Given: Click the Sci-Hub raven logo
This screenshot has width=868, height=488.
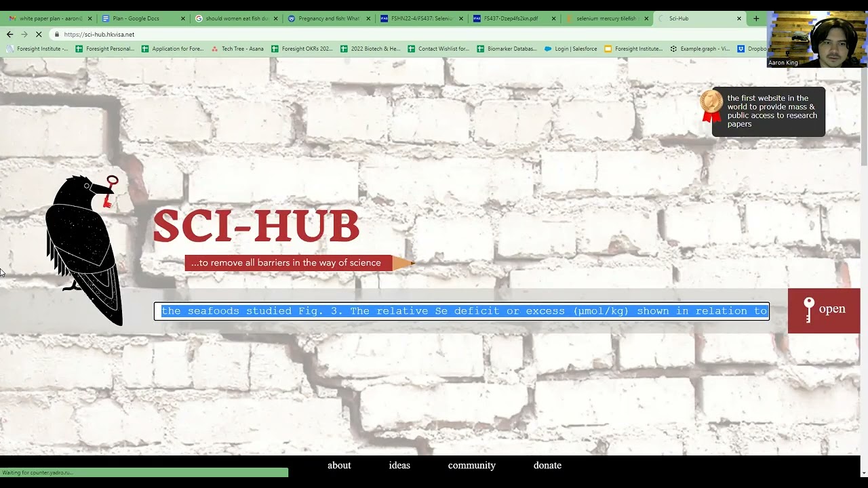Looking at the screenshot, I should pyautogui.click(x=84, y=249).
